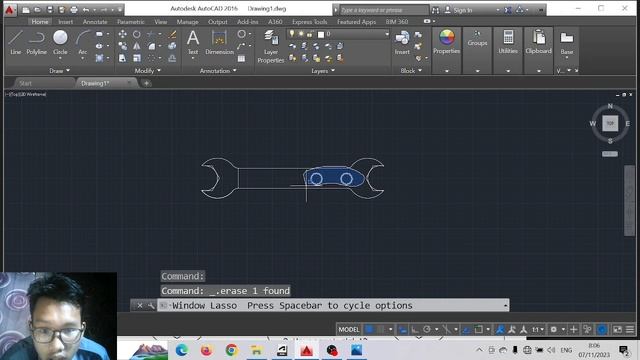640x360 pixels.
Task: Select the Polyline tool
Action: click(x=36, y=42)
